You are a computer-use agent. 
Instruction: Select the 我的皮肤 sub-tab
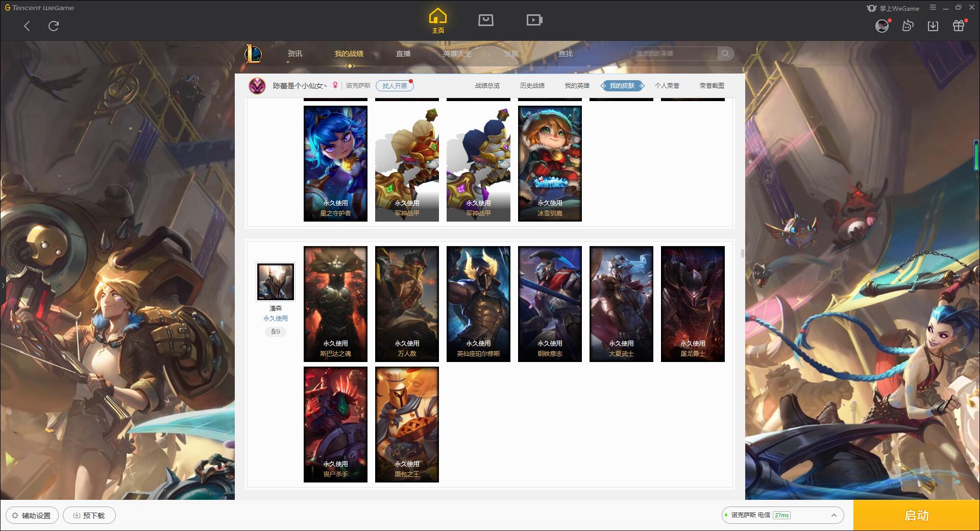622,86
